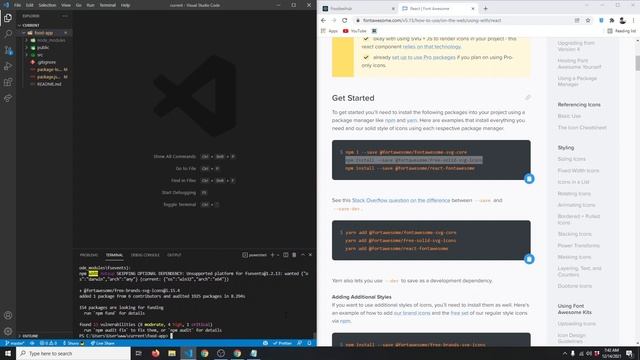Viewport: 640px width, 360px height.
Task: Open the Windows Start menu
Action: point(8,353)
